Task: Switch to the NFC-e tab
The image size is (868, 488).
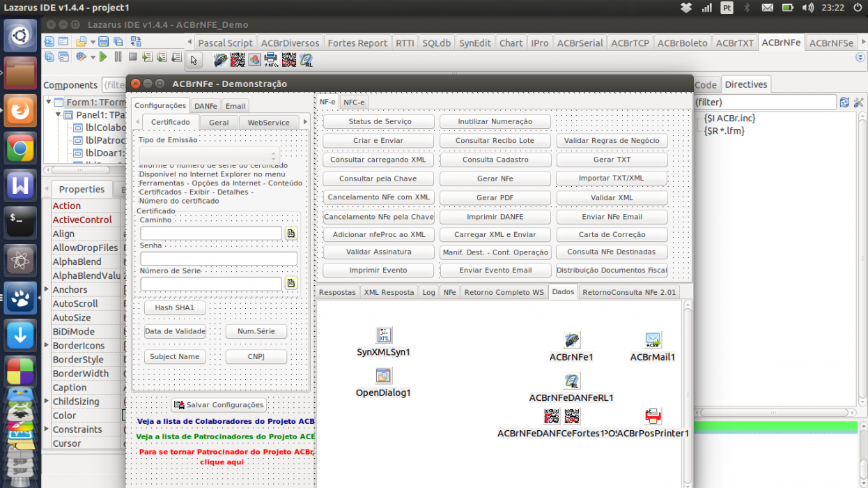Action: click(x=354, y=102)
